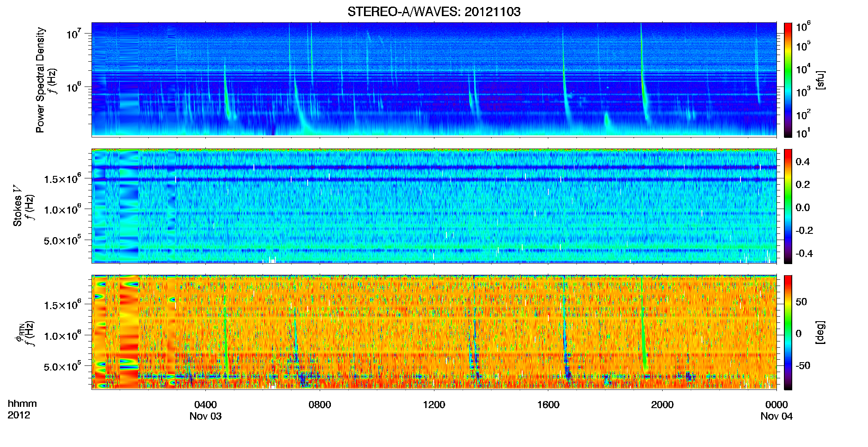Click the 0.4 value on Stokes colorbar
The width and height of the screenshot is (868, 447).
point(803,162)
